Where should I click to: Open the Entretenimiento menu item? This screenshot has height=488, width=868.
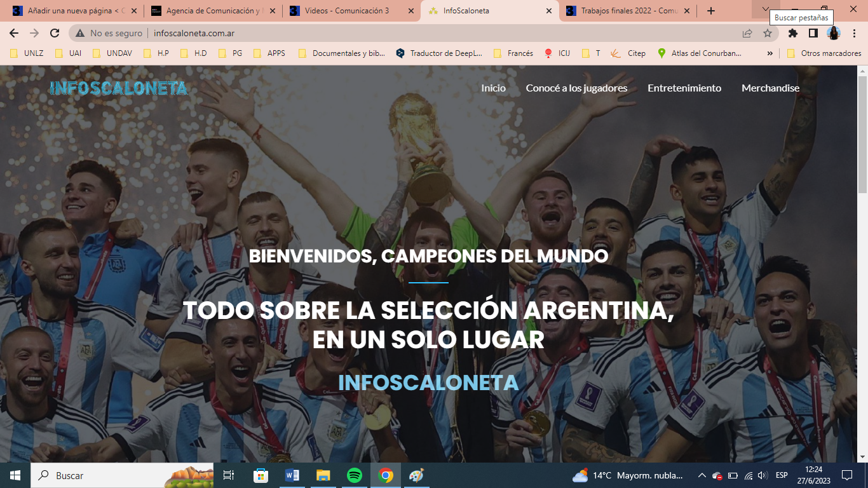[x=684, y=88]
